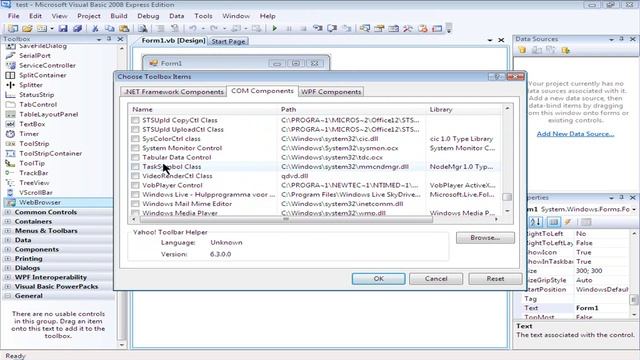Open the Debug menu
The height and width of the screenshot is (360, 640).
pos(148,16)
